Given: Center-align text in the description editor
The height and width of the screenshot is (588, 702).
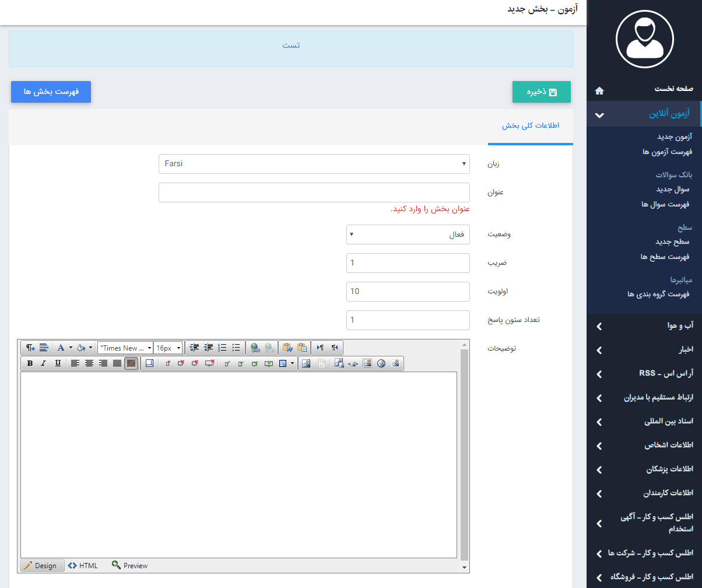Looking at the screenshot, I should pos(89,363).
